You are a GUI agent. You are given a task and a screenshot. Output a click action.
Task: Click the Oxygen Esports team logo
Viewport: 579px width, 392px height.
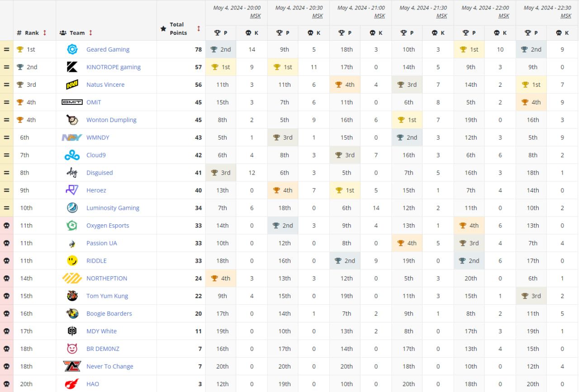point(72,226)
